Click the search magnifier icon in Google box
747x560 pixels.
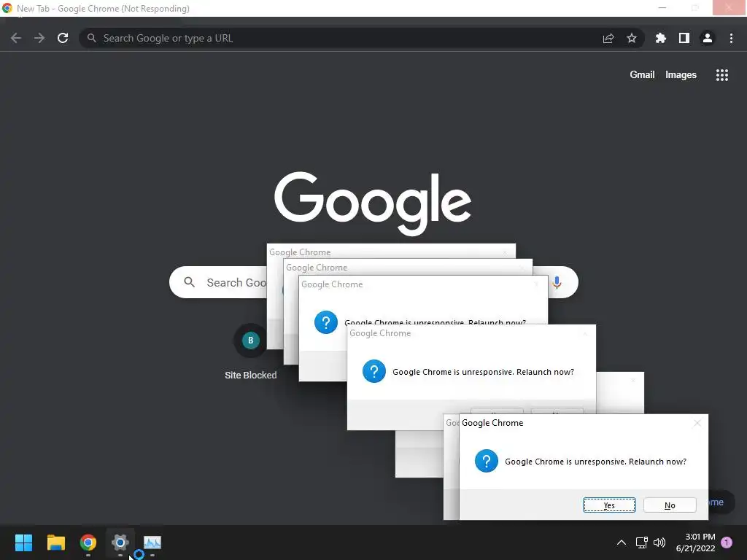(190, 282)
